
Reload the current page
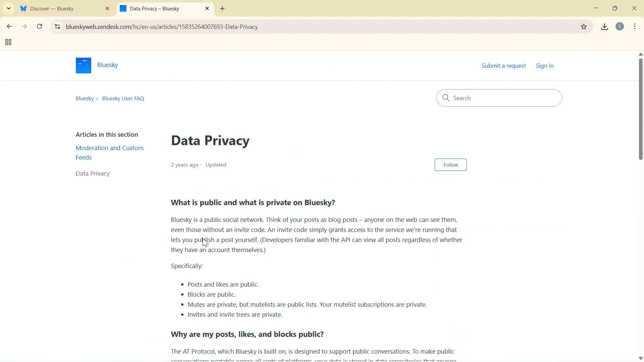(39, 26)
